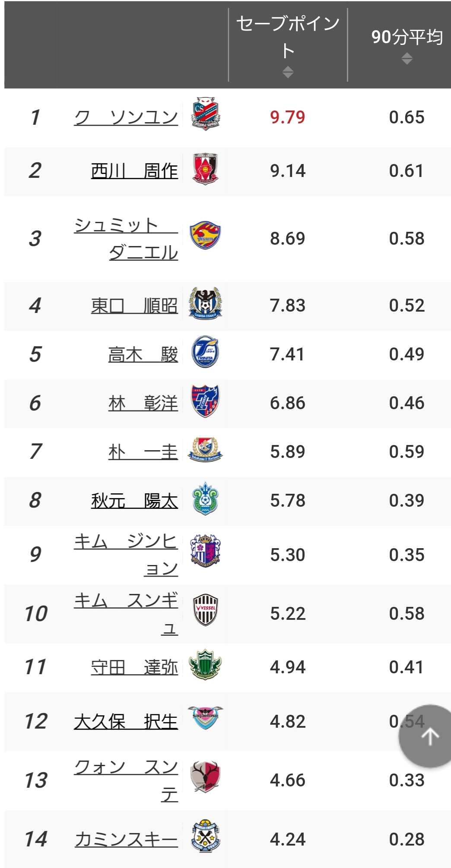This screenshot has width=451, height=868.
Task: Click the Gamba Osaka club crest
Action: pos(205,303)
